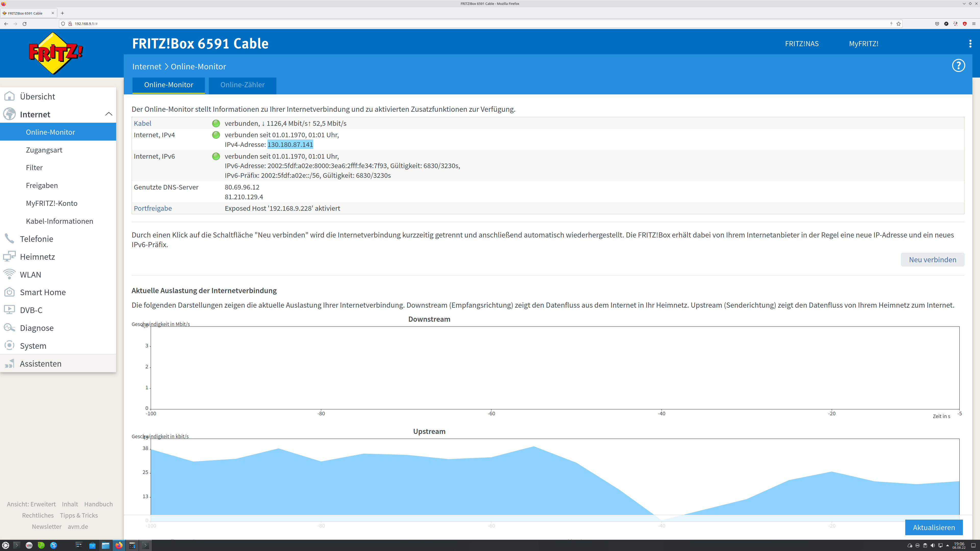The width and height of the screenshot is (980, 551).
Task: Open Kabel-Informationen in sidebar
Action: pyautogui.click(x=59, y=221)
